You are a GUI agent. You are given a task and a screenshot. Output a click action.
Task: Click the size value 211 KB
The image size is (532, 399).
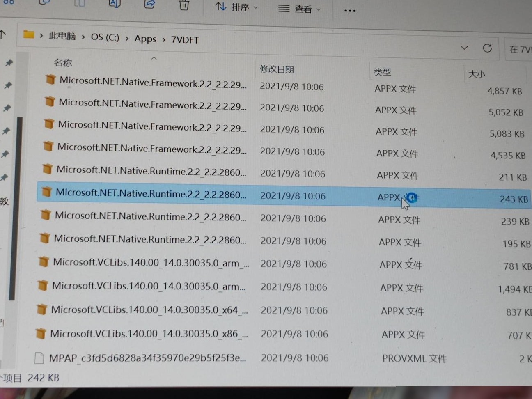[513, 177]
